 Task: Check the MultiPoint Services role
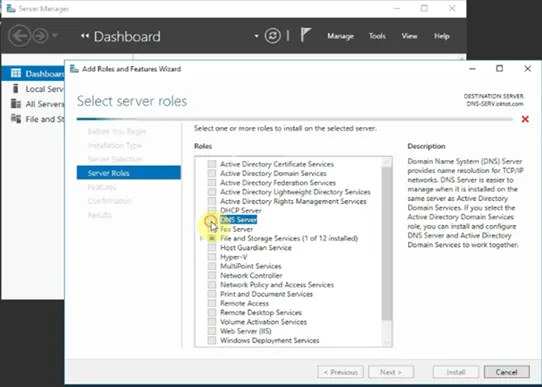(x=212, y=266)
